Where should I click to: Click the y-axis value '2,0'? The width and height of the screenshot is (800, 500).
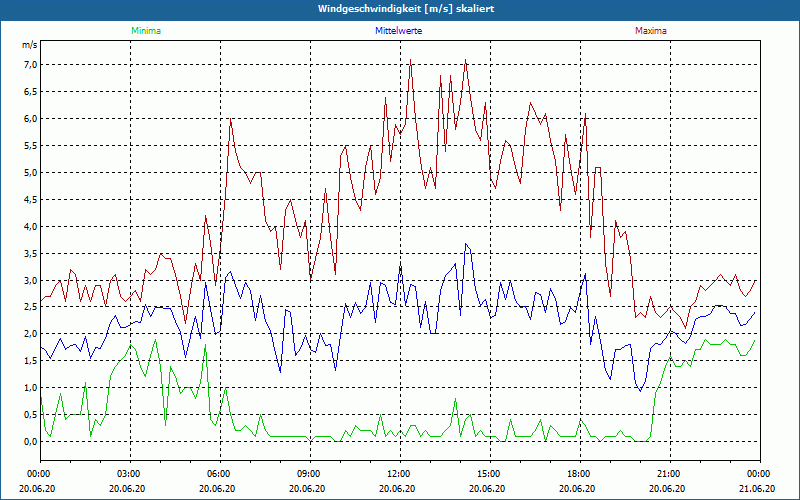tap(30, 334)
